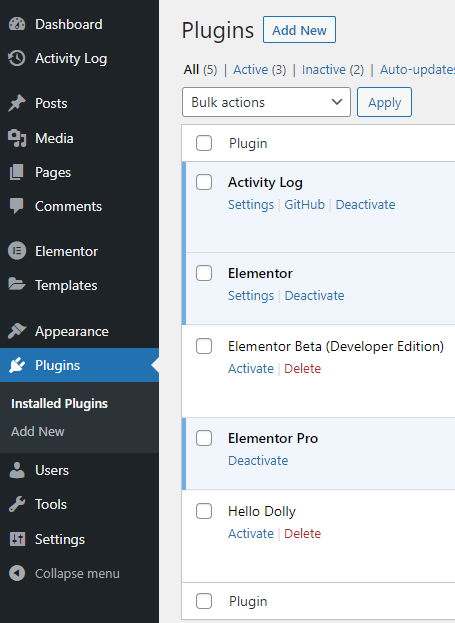The height and width of the screenshot is (623, 455).
Task: Open Elementor plugin Settings link
Action: tap(251, 296)
